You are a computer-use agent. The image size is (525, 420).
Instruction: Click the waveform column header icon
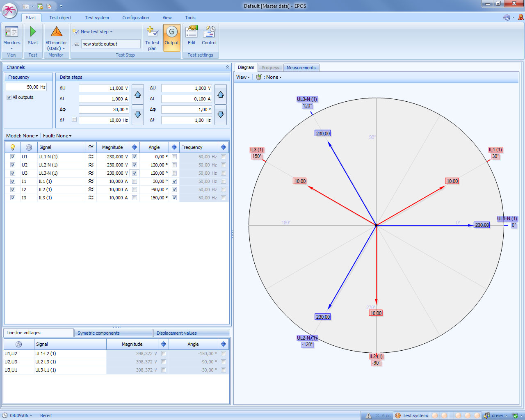(91, 147)
